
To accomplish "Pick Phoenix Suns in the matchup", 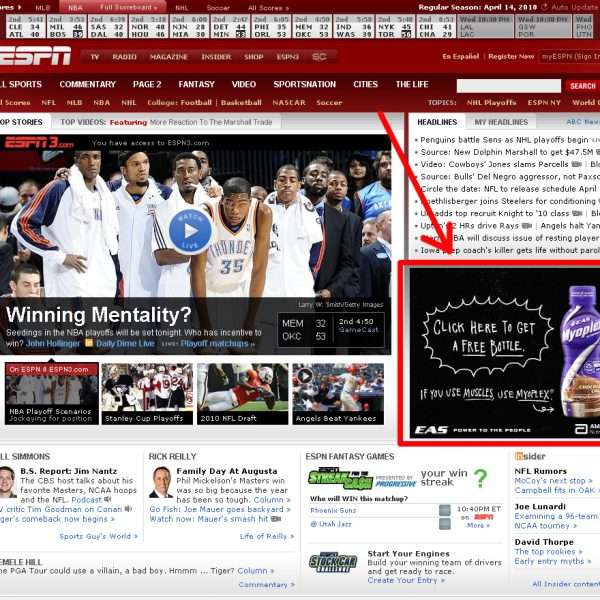I will click(445, 510).
